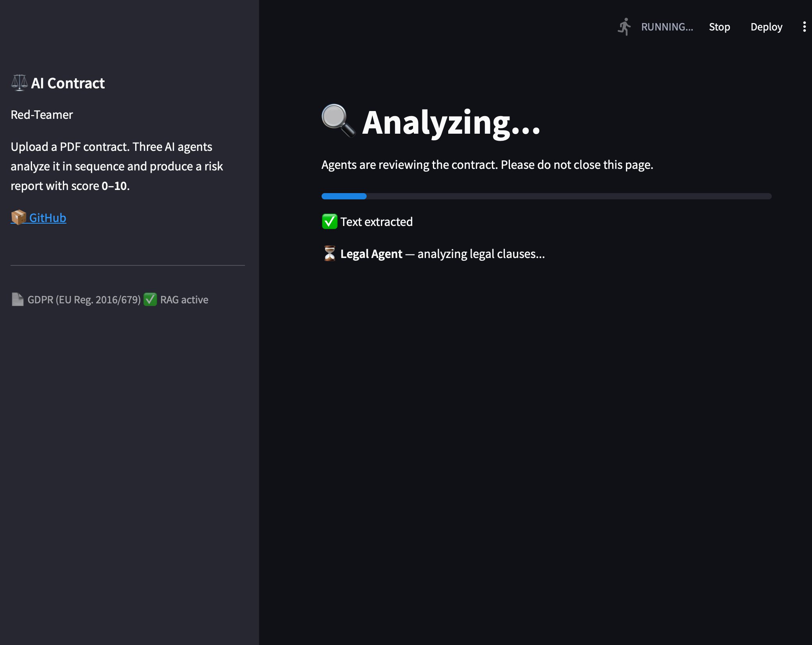
Task: Click the 'AI Contract' sidebar title
Action: (x=68, y=83)
